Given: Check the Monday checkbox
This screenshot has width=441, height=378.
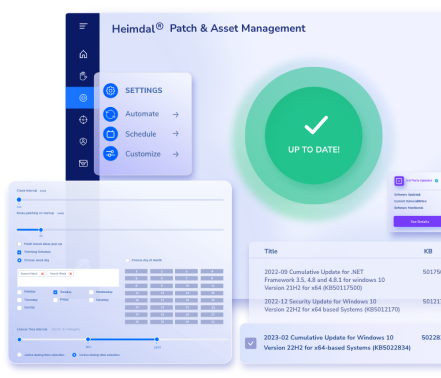Looking at the screenshot, I should 19,292.
